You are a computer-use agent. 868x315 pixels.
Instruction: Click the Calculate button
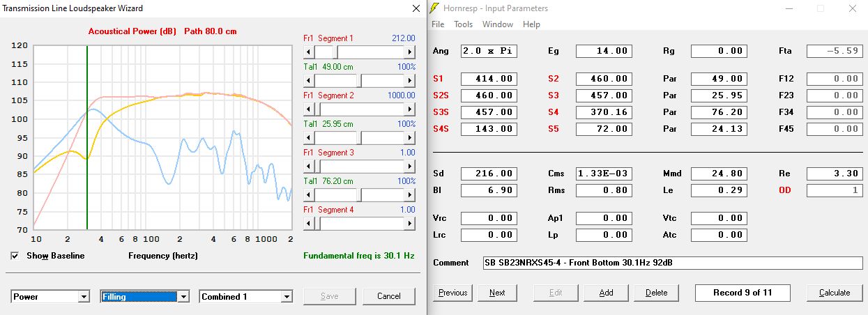tap(835, 293)
